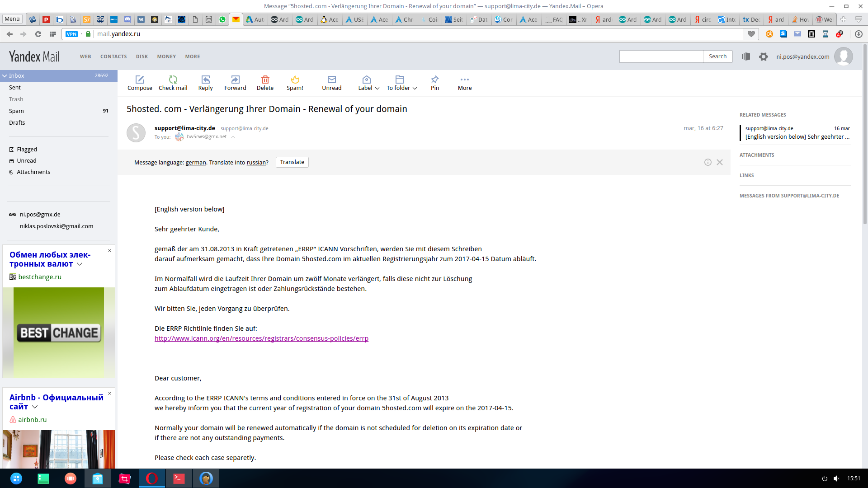
Task: Click the Translate button
Action: (292, 162)
